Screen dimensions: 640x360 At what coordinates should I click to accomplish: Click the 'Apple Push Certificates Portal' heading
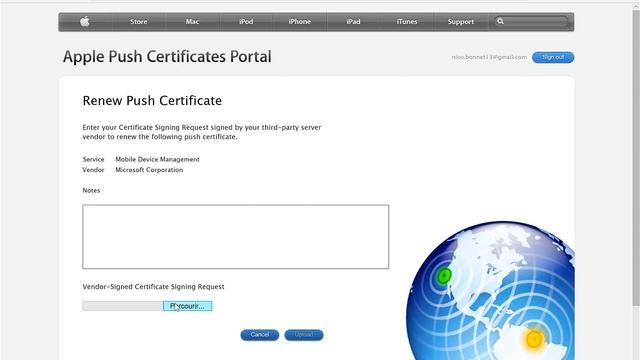point(167,57)
